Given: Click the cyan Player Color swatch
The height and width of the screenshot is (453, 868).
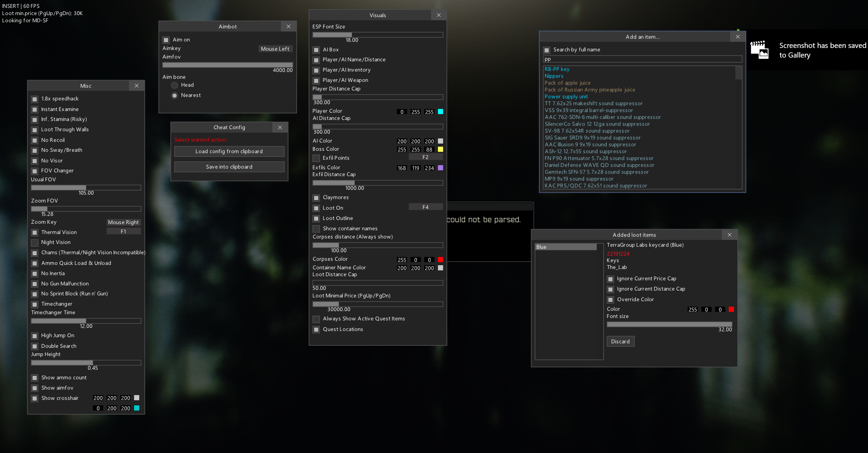Looking at the screenshot, I should tap(441, 112).
